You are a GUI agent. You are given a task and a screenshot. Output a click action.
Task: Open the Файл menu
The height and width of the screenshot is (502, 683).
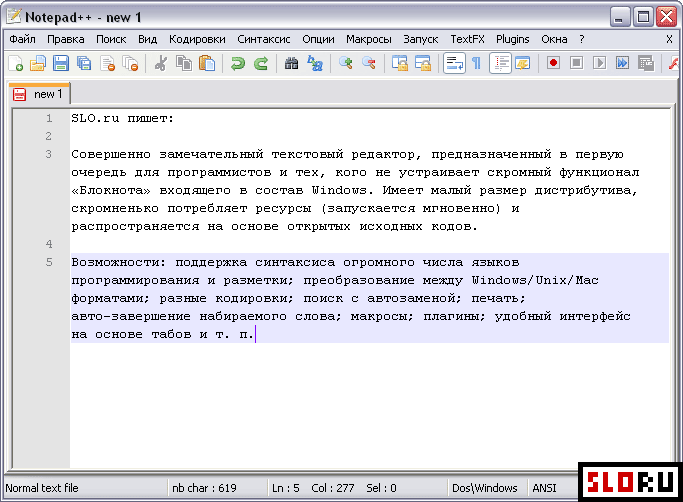(x=22, y=39)
